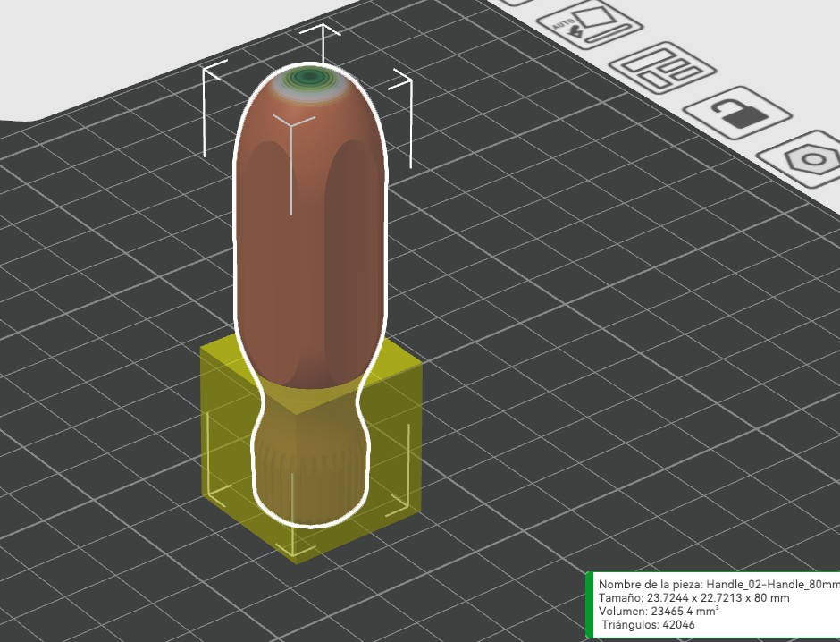Toggle the plate lock padlock icon

tap(737, 113)
